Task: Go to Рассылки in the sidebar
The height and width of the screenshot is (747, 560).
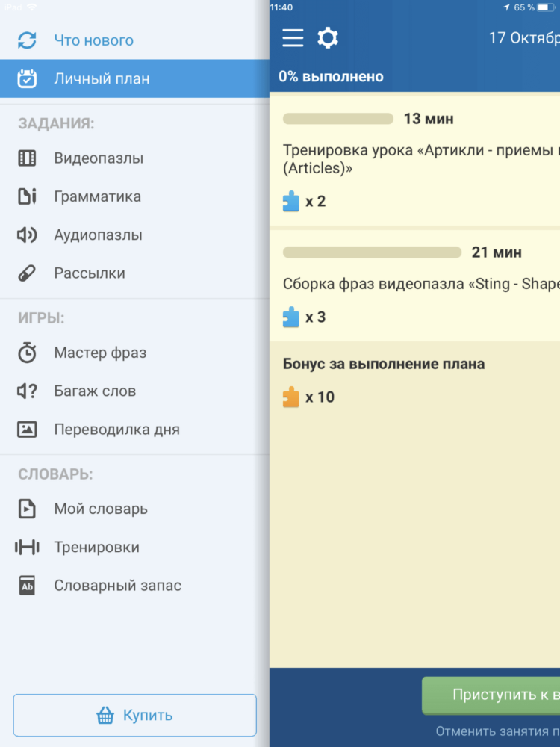Action: [x=134, y=273]
